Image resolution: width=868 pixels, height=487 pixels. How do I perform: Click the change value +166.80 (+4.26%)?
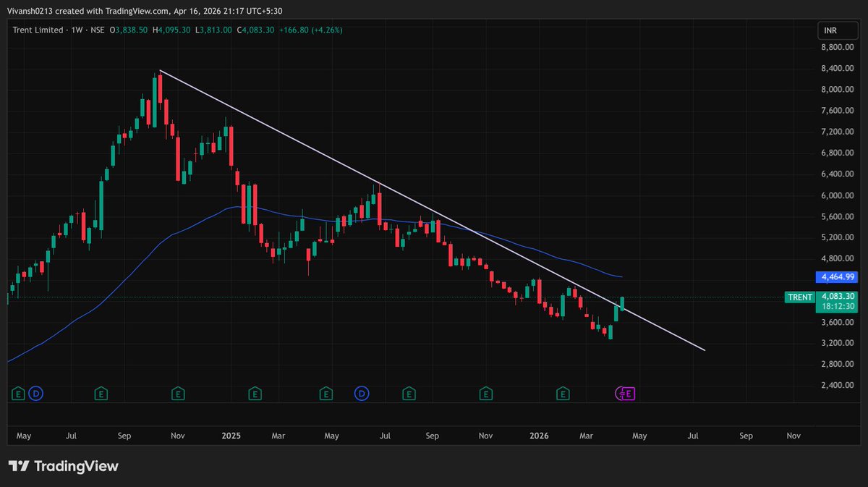(x=310, y=30)
